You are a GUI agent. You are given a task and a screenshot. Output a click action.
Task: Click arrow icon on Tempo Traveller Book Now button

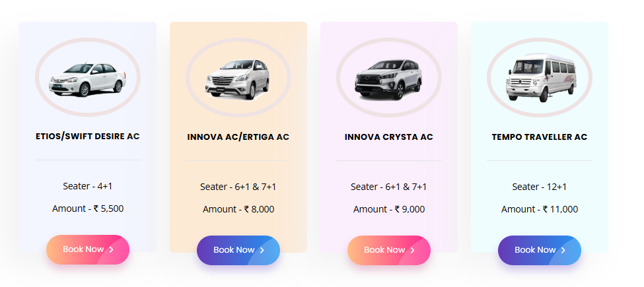tap(563, 250)
